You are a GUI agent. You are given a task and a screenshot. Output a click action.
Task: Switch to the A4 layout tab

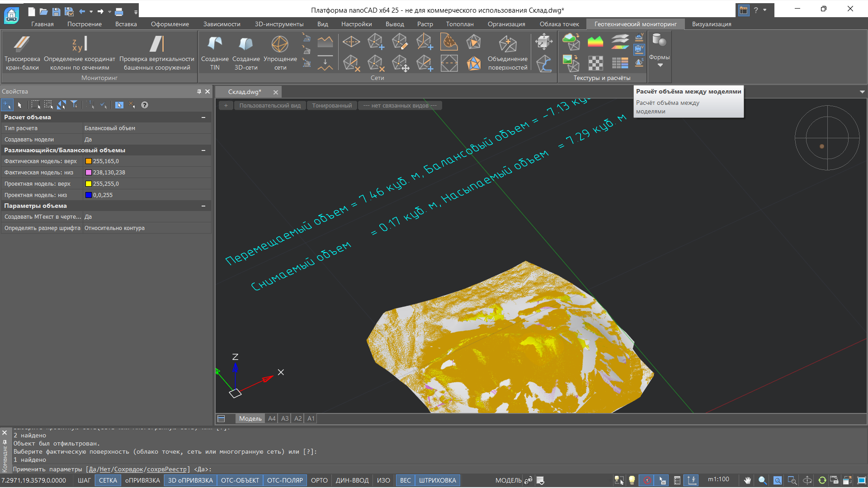pyautogui.click(x=272, y=418)
